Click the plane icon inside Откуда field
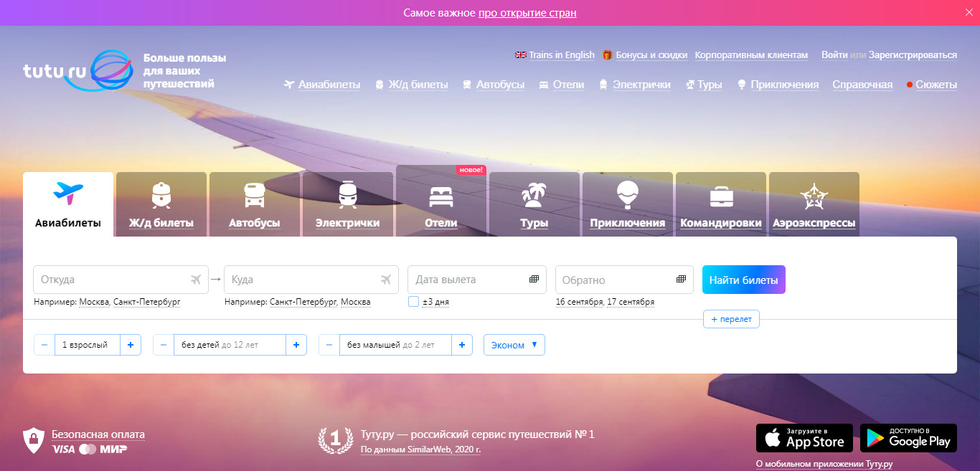The image size is (980, 471). tap(196, 280)
